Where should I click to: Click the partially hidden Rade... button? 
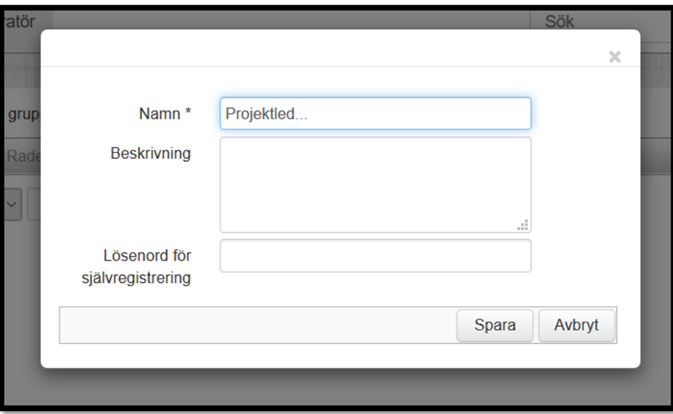tap(23, 156)
